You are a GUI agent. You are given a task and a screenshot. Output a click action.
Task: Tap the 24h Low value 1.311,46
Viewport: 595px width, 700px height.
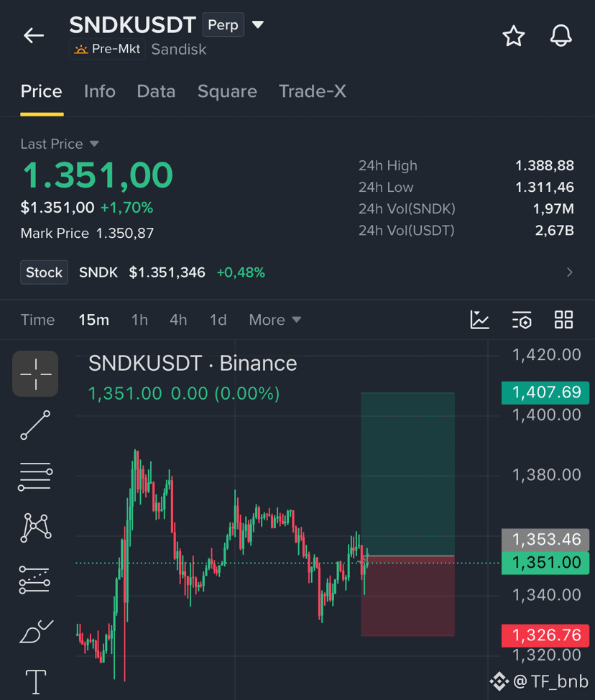(x=545, y=187)
